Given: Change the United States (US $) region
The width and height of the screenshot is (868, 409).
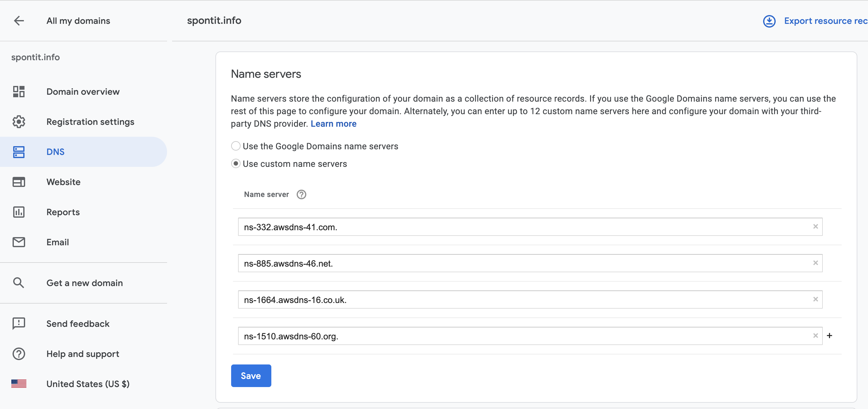Looking at the screenshot, I should coord(88,384).
